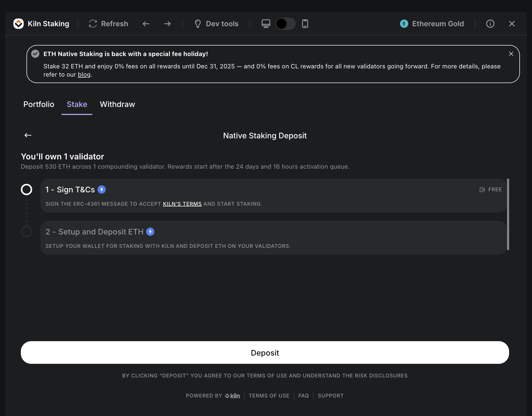Open Dev tools lightbulb icon
The image size is (532, 416).
pos(198,24)
